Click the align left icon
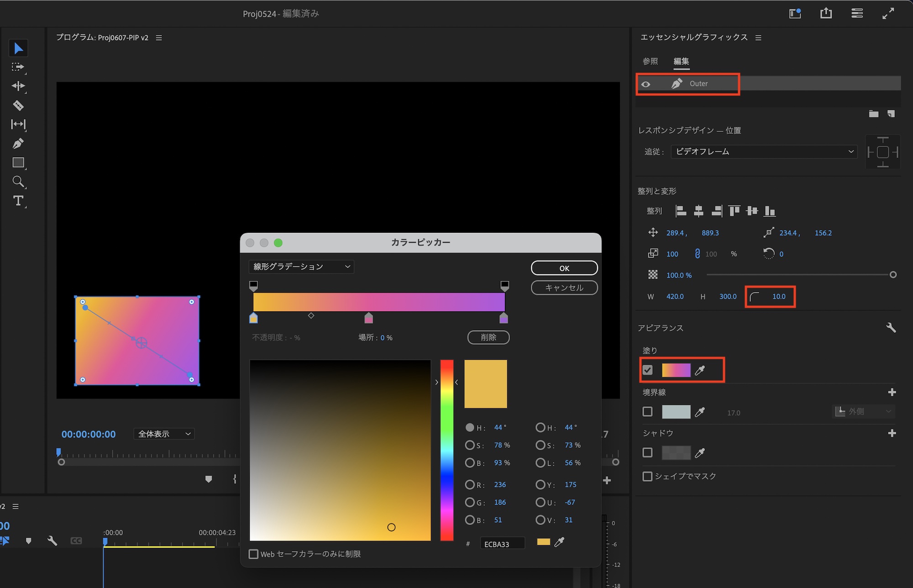The height and width of the screenshot is (588, 913). point(681,210)
